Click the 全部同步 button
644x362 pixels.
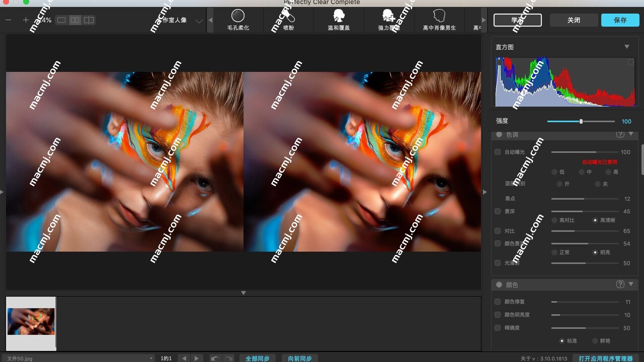pyautogui.click(x=258, y=358)
